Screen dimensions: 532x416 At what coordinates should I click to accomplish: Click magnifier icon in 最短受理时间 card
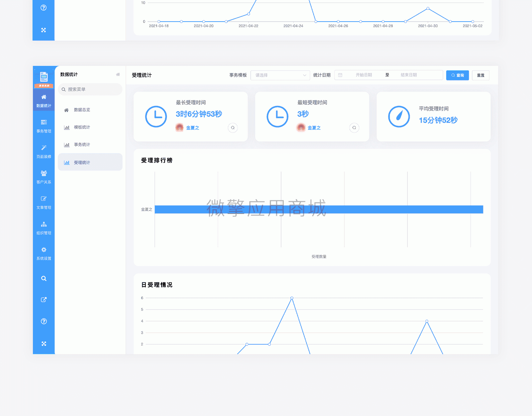coord(354,128)
